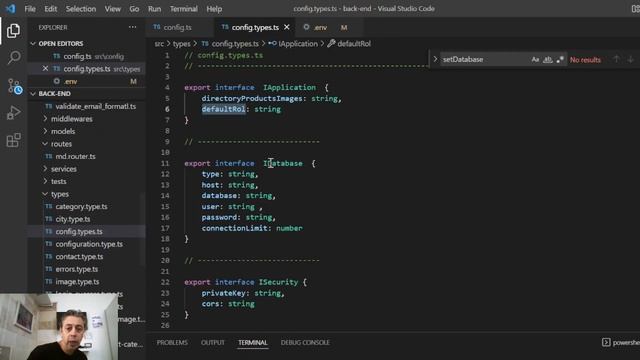Open the Debug Console panel tab
Viewport: 640px width, 360px height.
tap(305, 342)
